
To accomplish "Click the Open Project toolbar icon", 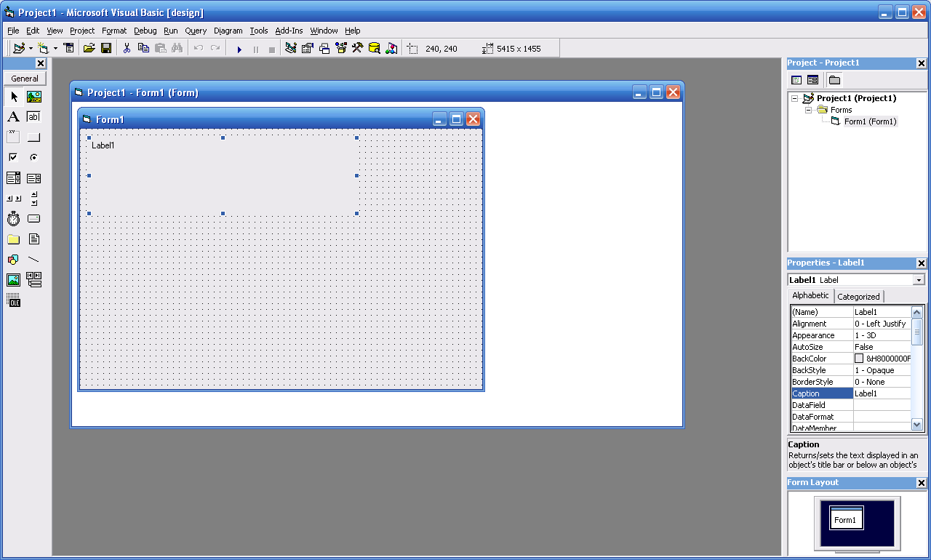I will pyautogui.click(x=89, y=49).
